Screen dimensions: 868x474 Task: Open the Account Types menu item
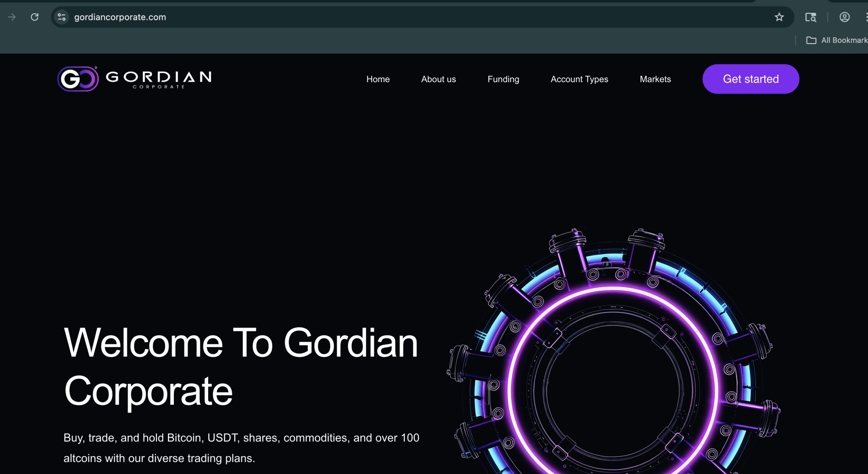pos(579,79)
